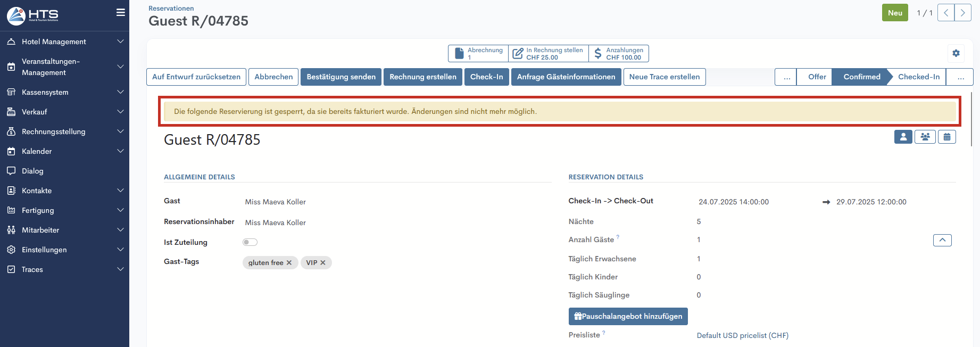Screen dimensions: 980x347
Task: Open the settings gear icon
Action: coord(956,53)
